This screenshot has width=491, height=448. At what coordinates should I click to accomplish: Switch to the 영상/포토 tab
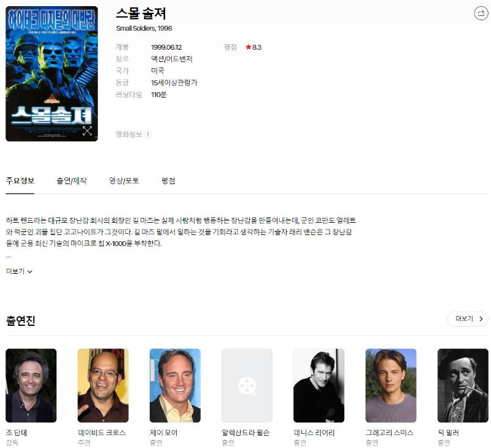pos(124,180)
